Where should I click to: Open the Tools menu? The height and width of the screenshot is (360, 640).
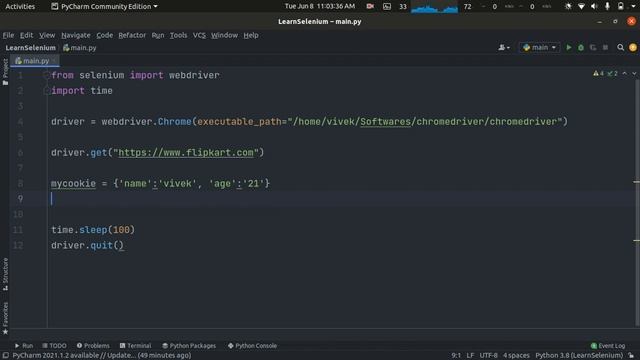(178, 35)
